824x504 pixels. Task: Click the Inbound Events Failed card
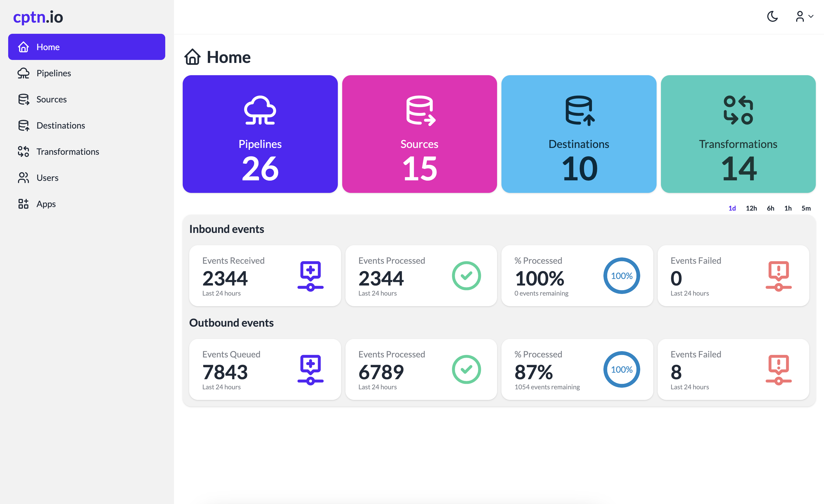point(733,276)
